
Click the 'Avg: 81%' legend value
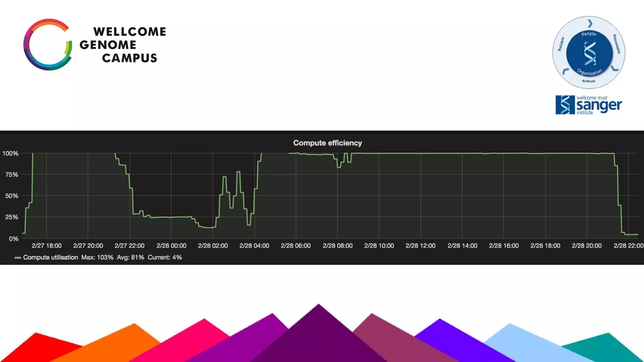tap(130, 257)
